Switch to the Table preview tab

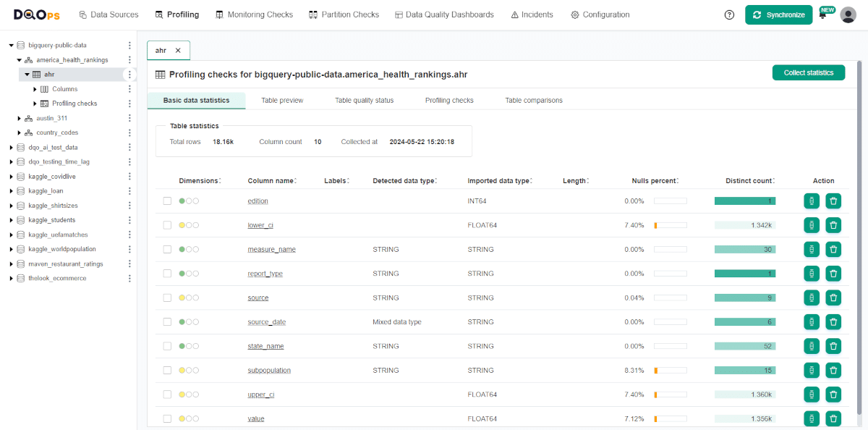point(281,101)
